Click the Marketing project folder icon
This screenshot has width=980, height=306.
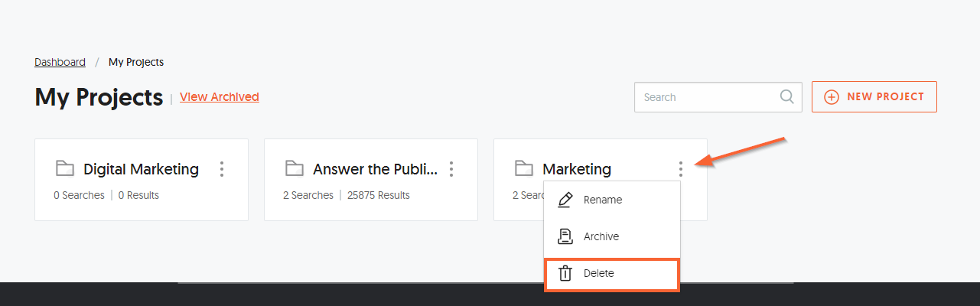pos(523,168)
